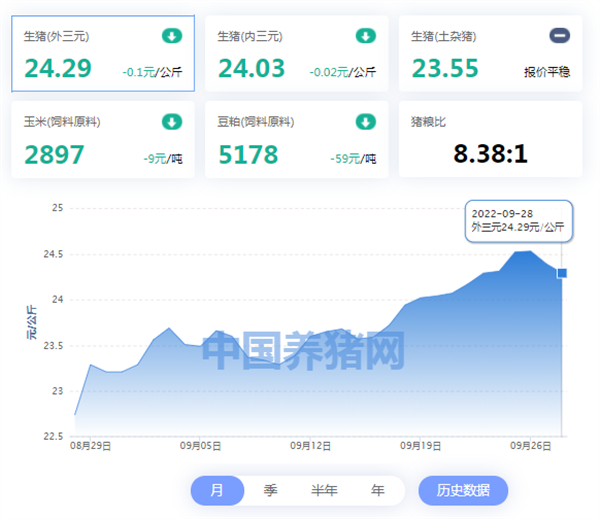The image size is (600, 519).
Task: Click the -0.02元/公斤 change text
Action: click(343, 72)
